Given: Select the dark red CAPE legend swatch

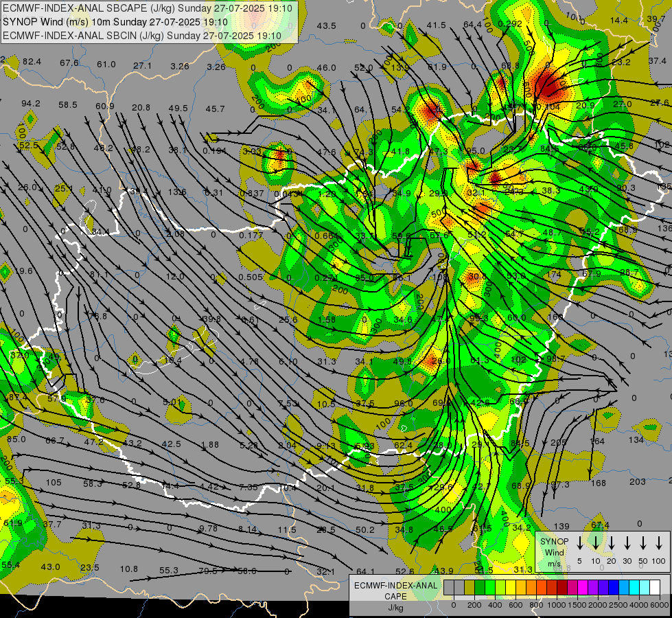Looking at the screenshot, I should point(562,588).
